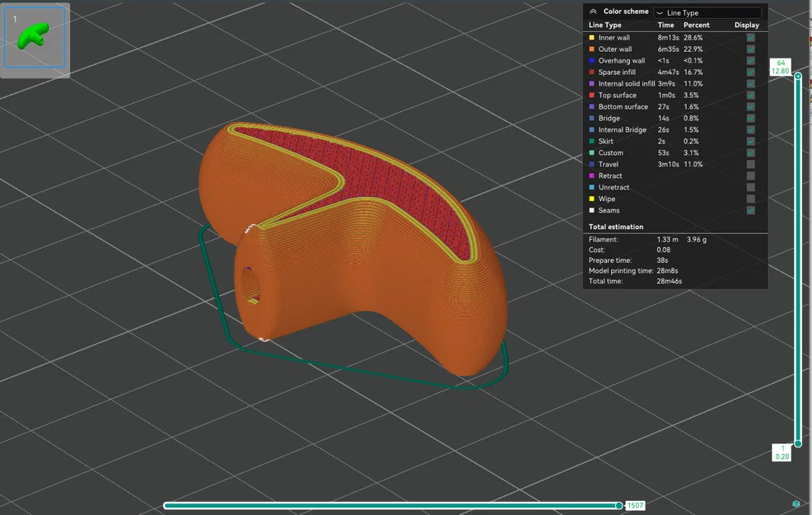Click the Percent column header

pos(697,25)
